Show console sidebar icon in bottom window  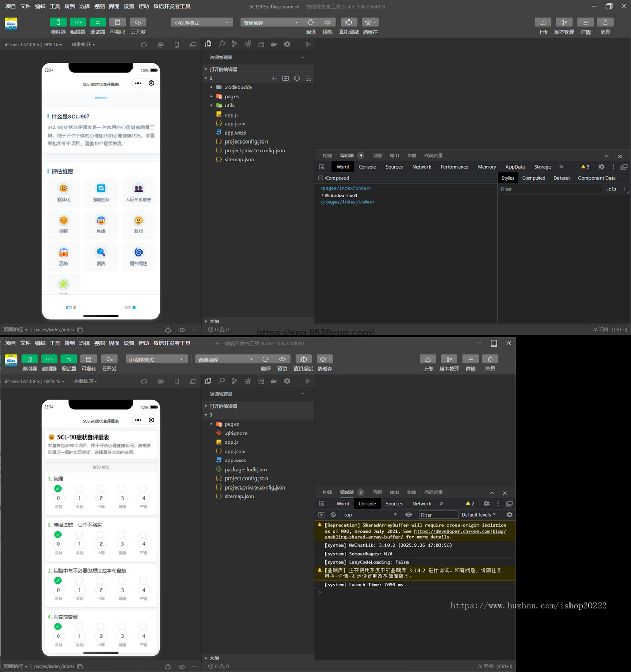tap(322, 515)
